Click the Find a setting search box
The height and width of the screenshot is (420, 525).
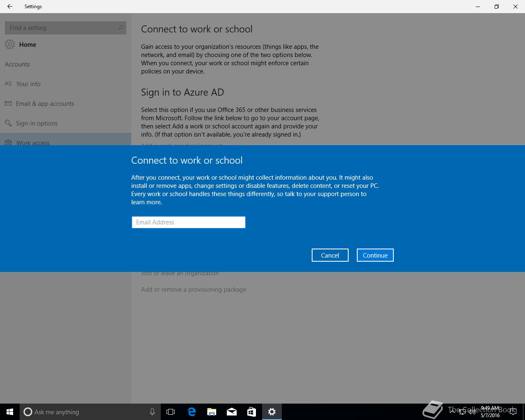point(66,28)
